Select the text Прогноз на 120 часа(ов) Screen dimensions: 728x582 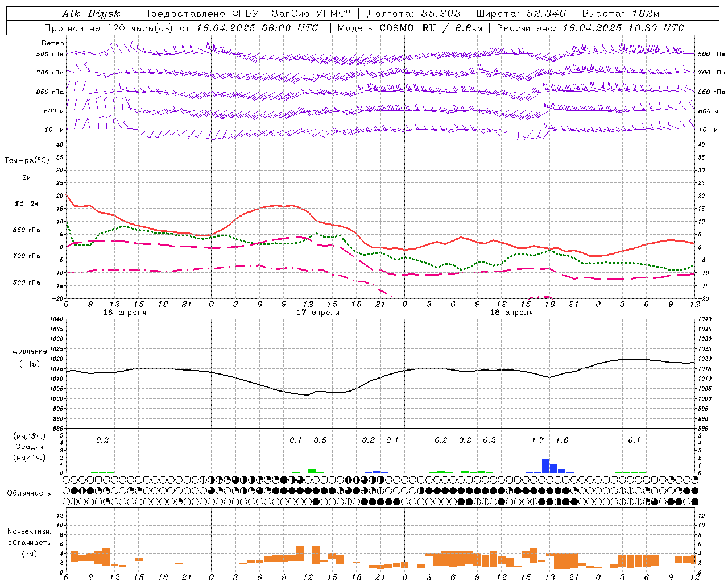109,28
